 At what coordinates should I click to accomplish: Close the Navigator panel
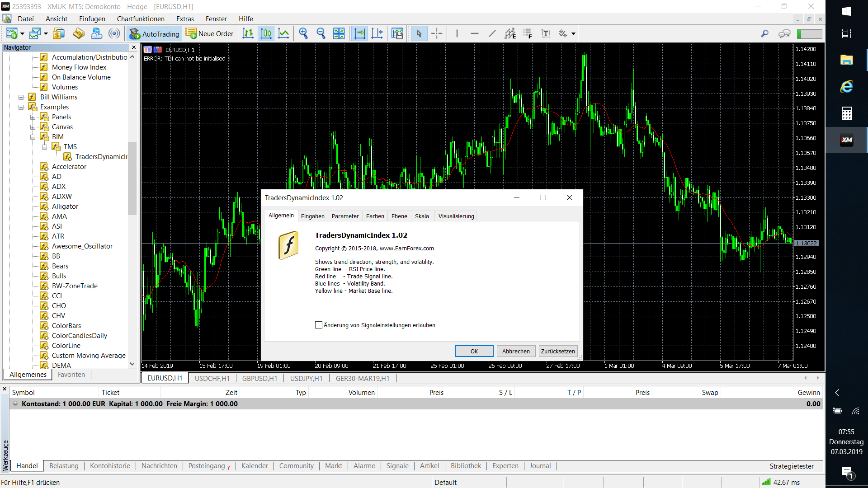[134, 47]
